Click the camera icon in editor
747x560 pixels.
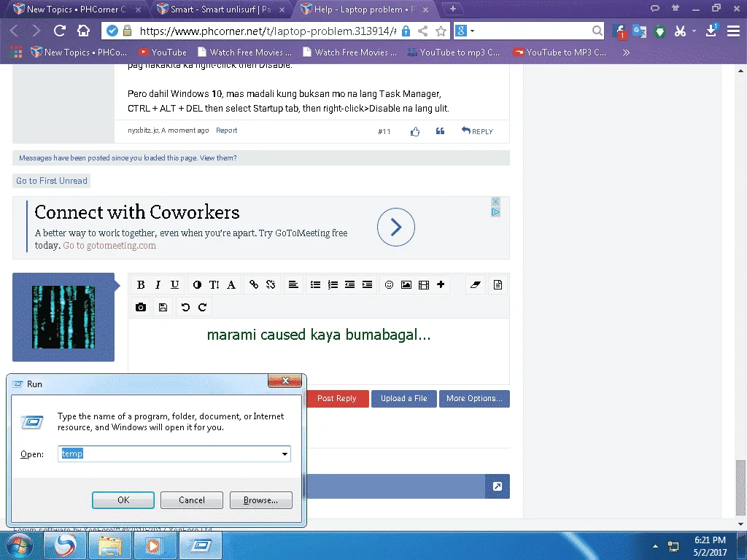pyautogui.click(x=141, y=307)
